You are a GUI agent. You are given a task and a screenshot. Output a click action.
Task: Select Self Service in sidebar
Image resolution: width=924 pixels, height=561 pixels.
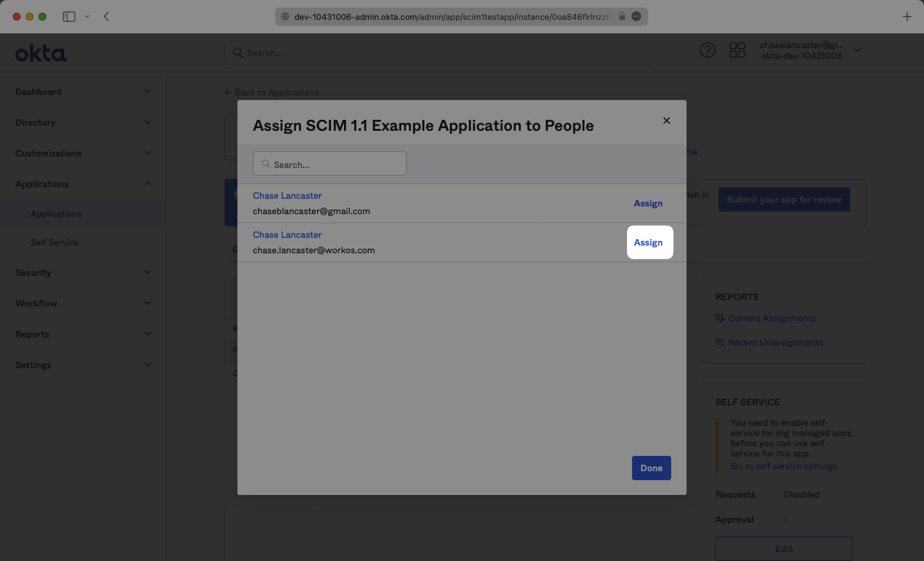55,242
